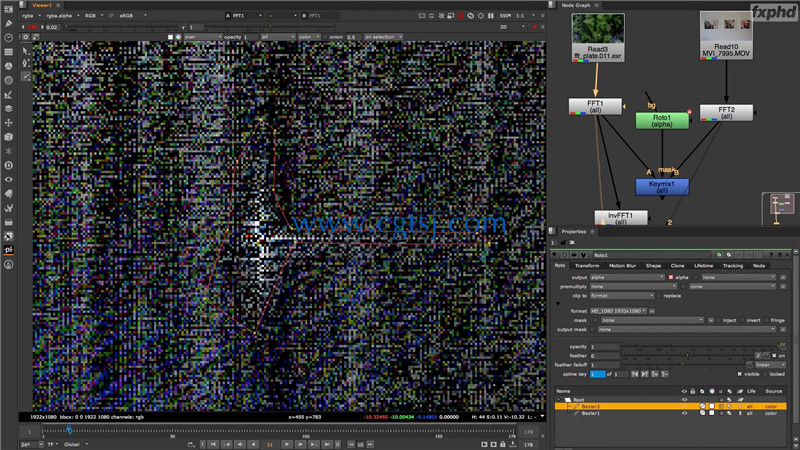Open the Merge nodes layers icon
The image size is (800, 450).
8,109
